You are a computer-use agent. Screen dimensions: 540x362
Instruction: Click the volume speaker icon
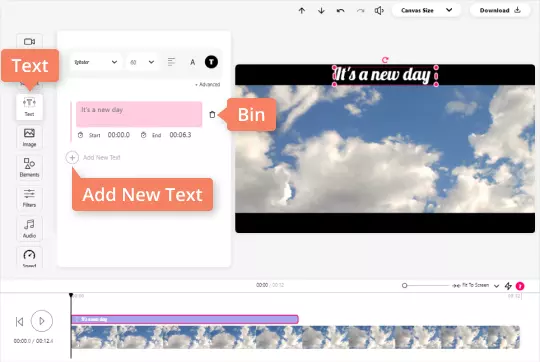(379, 11)
